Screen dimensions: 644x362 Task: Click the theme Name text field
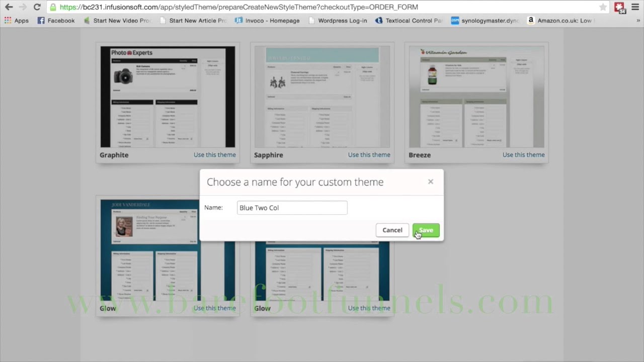tap(292, 208)
